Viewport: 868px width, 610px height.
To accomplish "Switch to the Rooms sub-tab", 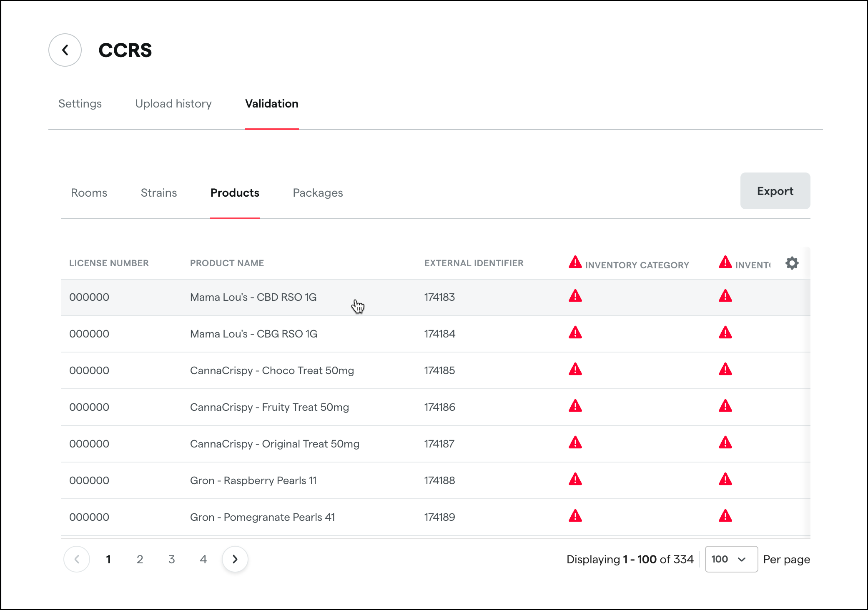I will [x=89, y=193].
